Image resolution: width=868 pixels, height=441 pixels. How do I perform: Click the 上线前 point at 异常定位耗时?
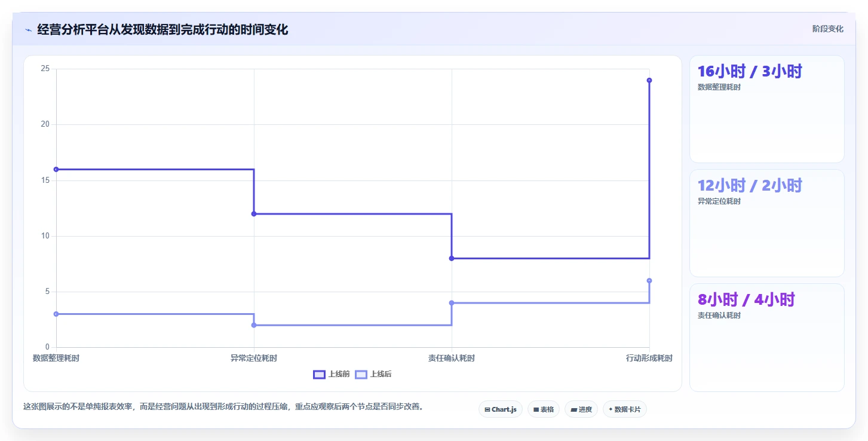tap(254, 214)
